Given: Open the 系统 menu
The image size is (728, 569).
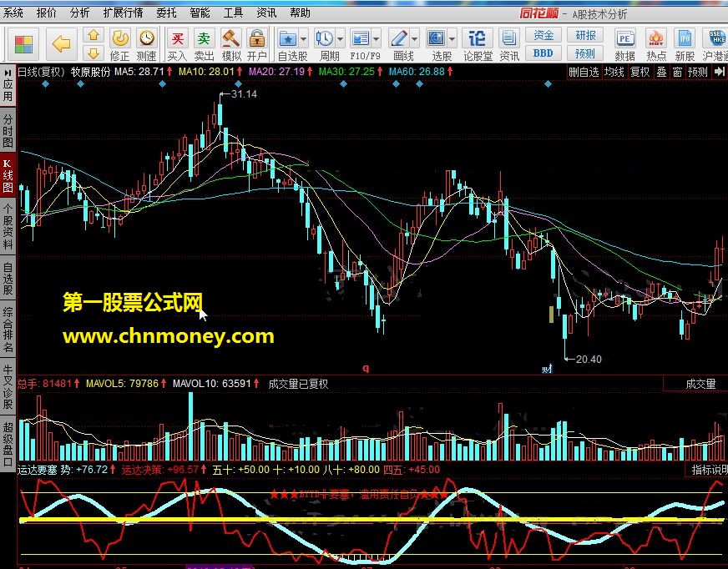Looking at the screenshot, I should pyautogui.click(x=13, y=13).
